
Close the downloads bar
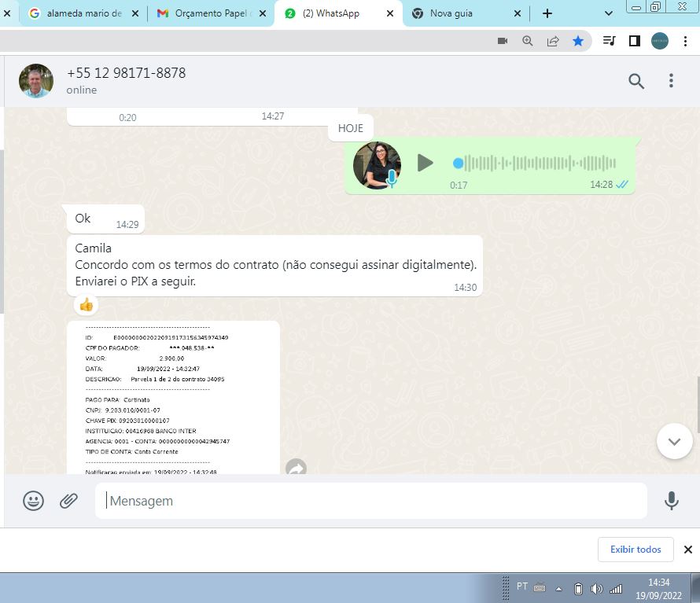688,550
